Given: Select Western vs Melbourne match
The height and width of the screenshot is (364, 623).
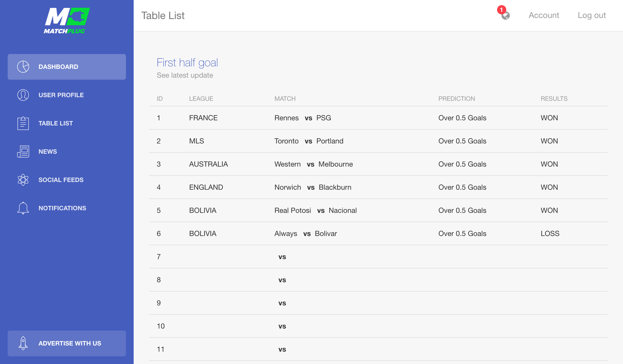Looking at the screenshot, I should point(314,164).
